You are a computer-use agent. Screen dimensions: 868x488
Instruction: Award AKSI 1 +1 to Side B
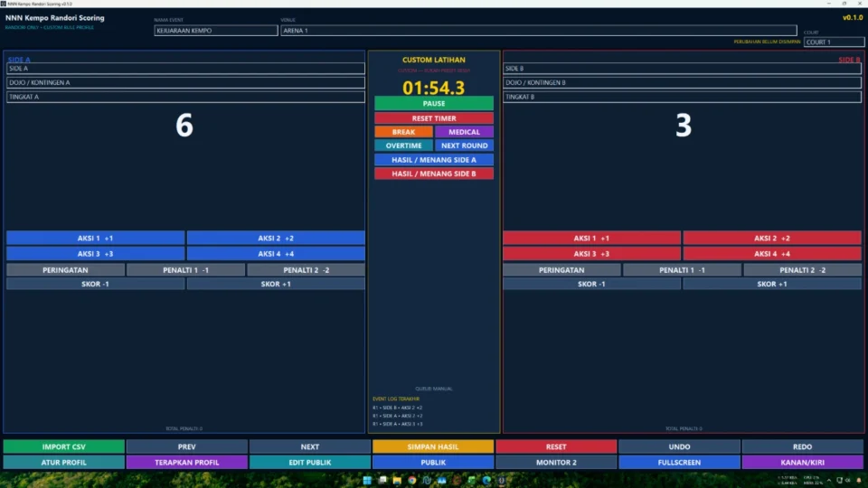591,238
